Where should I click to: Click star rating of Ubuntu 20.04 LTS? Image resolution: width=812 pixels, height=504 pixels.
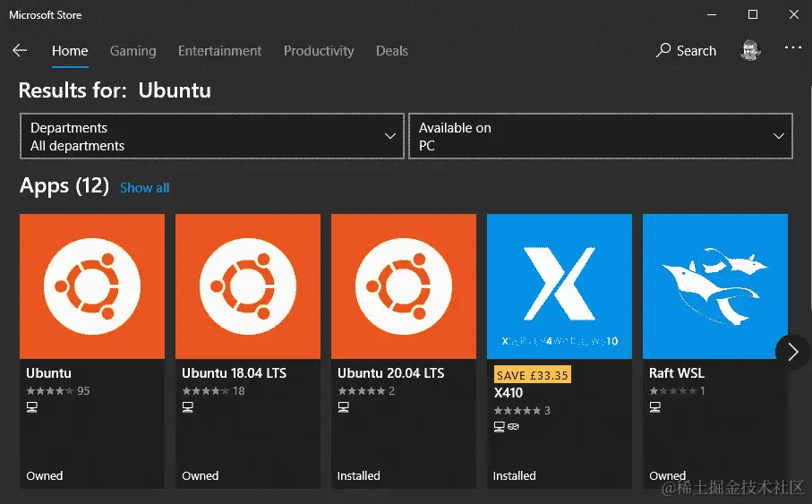coord(362,391)
